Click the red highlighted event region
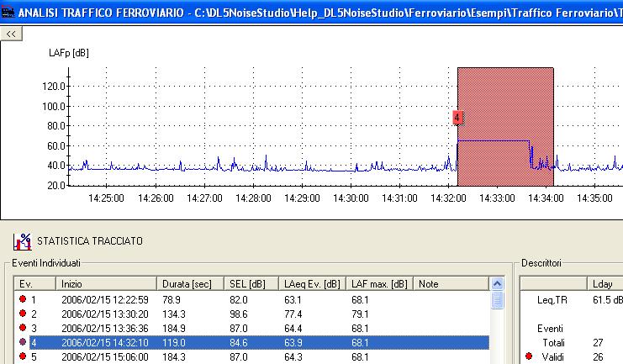 tap(505, 126)
